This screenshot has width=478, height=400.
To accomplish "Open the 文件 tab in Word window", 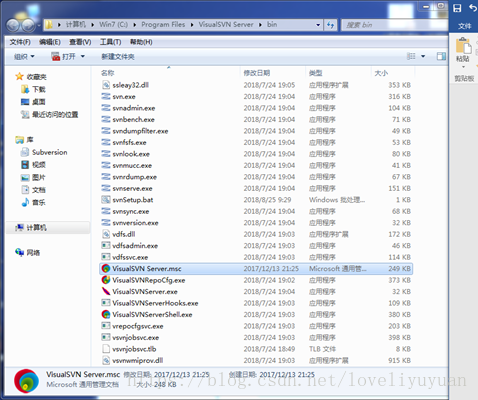I will click(464, 26).
